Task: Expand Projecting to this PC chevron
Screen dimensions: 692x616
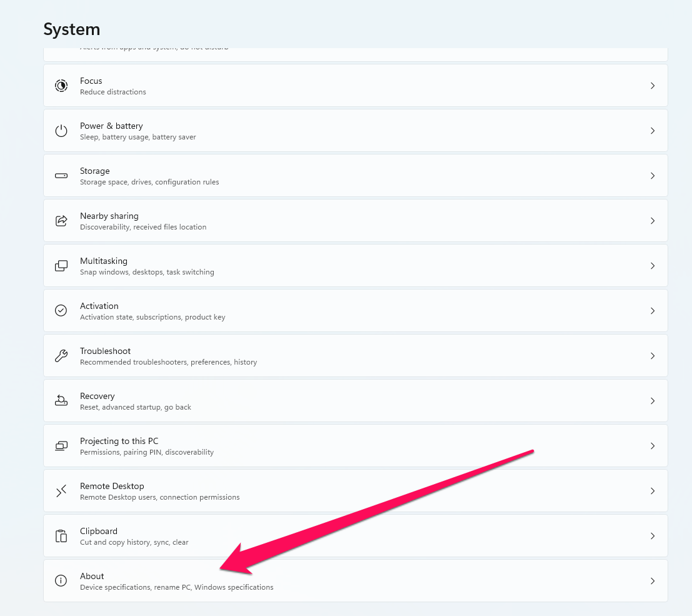Action: [x=652, y=446]
